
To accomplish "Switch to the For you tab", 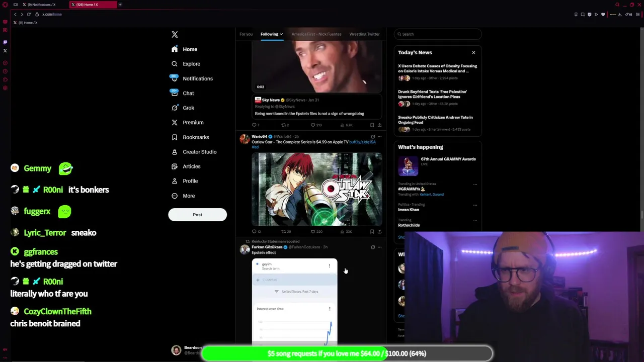I will 246,34.
